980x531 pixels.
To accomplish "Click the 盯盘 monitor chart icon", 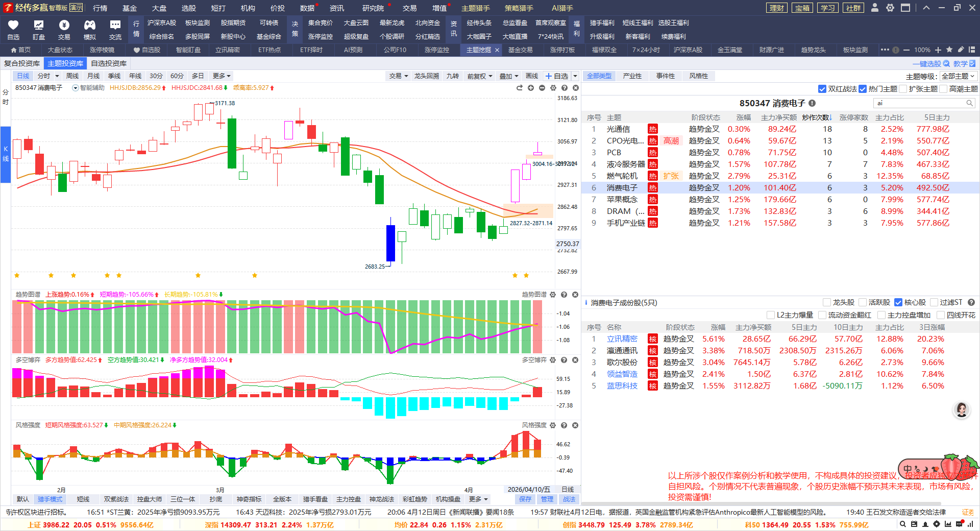I will pos(39,26).
